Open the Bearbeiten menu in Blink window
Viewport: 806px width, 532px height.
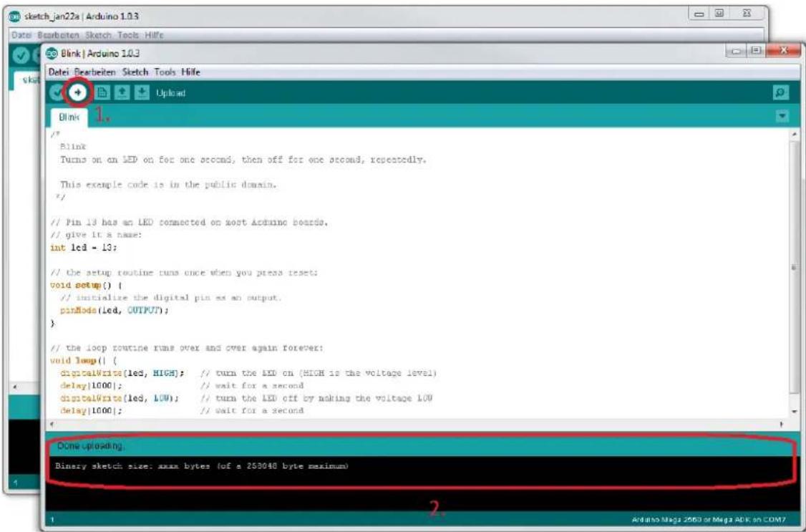pos(95,72)
